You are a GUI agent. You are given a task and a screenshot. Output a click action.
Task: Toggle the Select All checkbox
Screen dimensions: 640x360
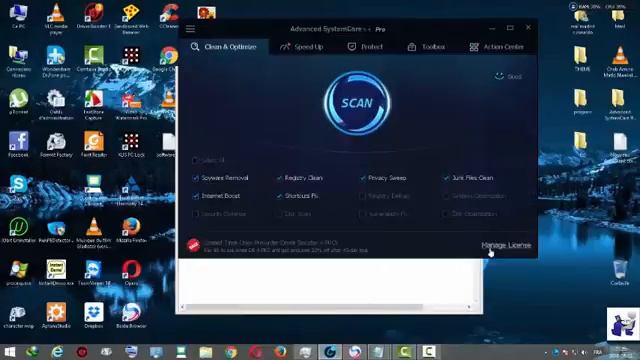[195, 160]
